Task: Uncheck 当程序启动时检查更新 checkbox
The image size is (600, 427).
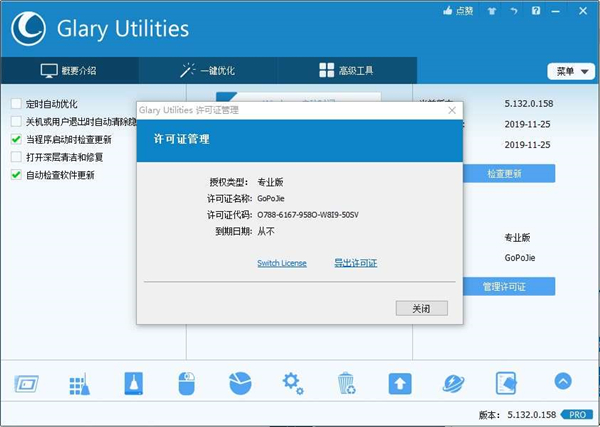Action: (x=16, y=139)
